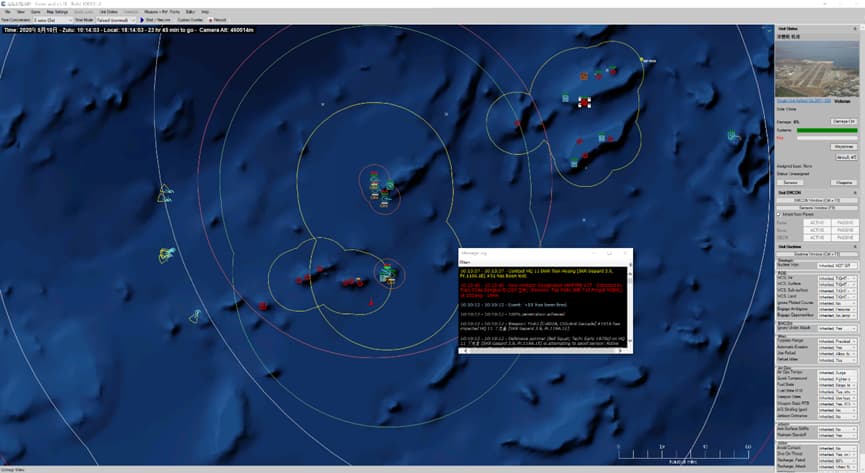
Task: Click the Fire status bar
Action: coord(827,138)
